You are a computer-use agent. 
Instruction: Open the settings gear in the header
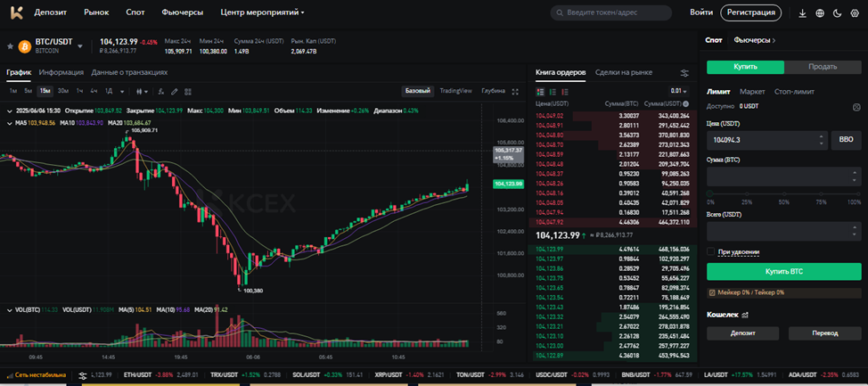[854, 12]
